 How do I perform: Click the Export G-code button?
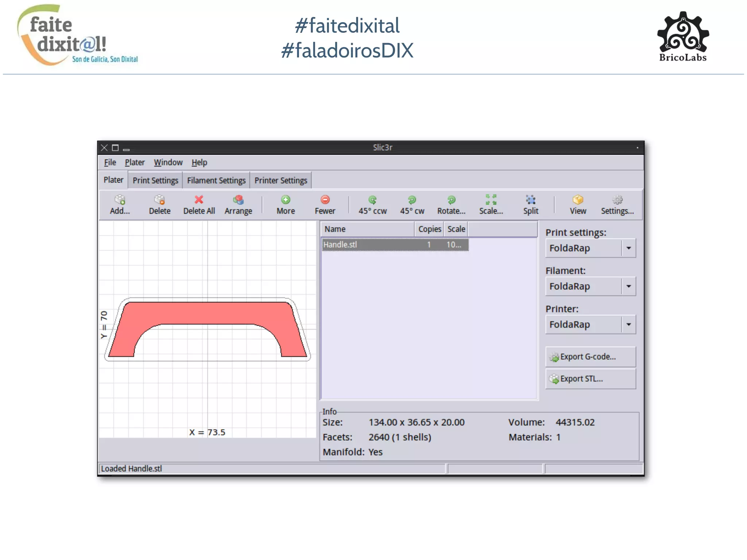[590, 357]
